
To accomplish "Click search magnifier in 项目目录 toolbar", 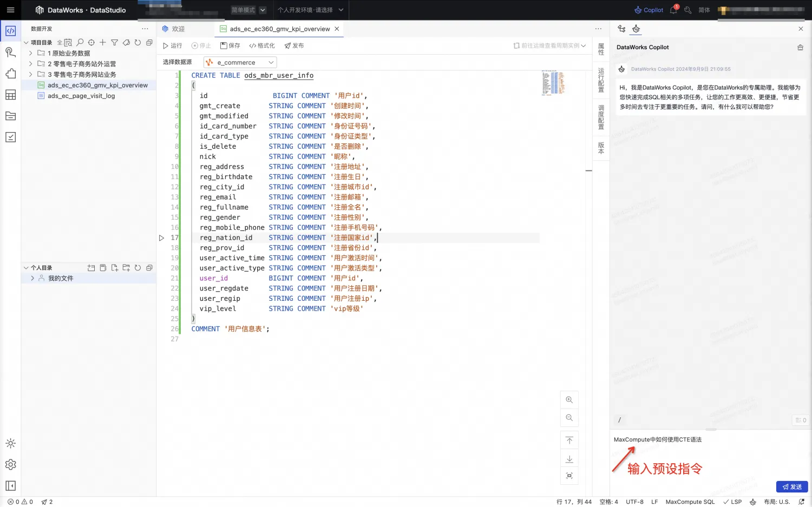I will pyautogui.click(x=80, y=42).
